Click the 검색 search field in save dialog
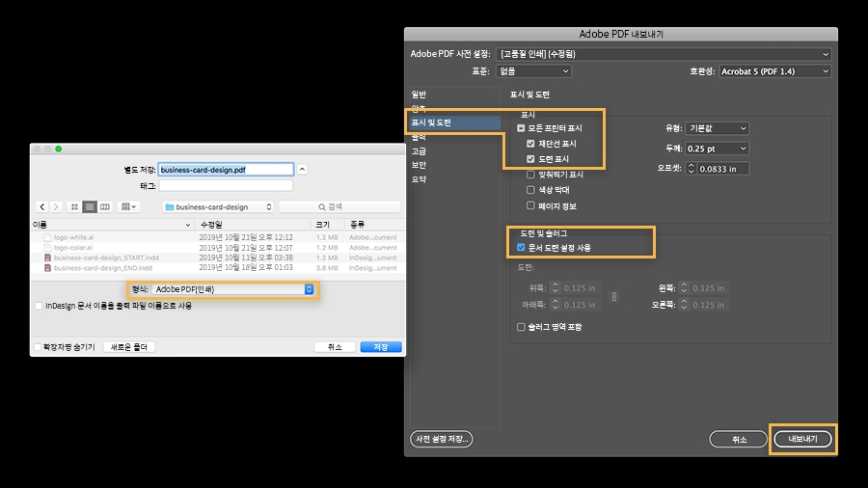 (339, 207)
